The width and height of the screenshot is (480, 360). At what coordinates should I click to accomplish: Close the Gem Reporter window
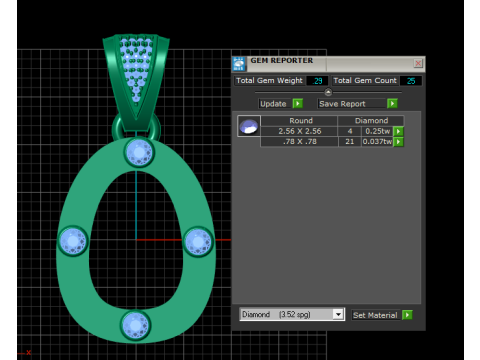[x=418, y=63]
